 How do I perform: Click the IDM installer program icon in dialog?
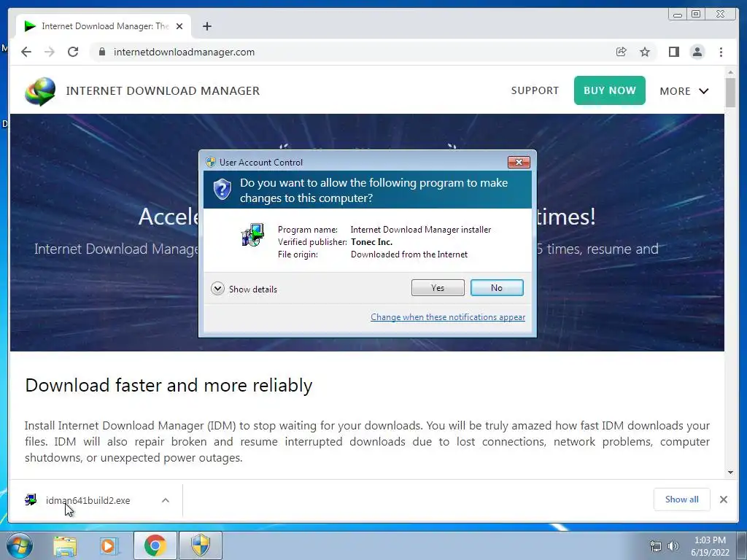[252, 236]
